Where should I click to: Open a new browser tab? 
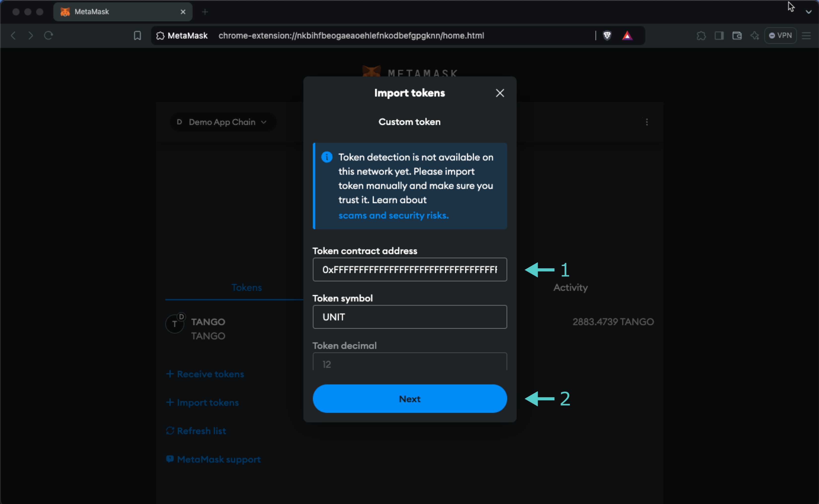click(205, 12)
